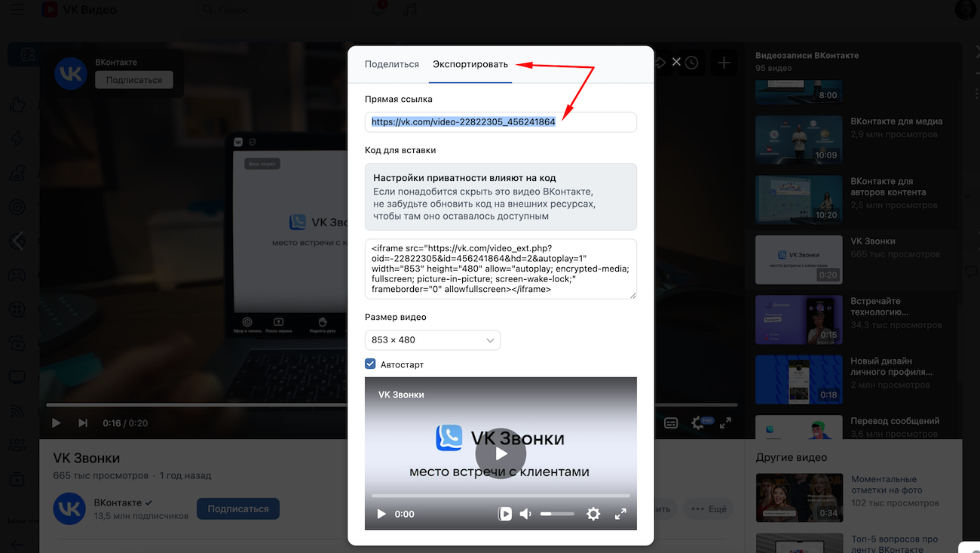Viewport: 980px width, 553px height.
Task: Click the ВКонтакте channel avatar on video overlay
Action: [x=71, y=74]
